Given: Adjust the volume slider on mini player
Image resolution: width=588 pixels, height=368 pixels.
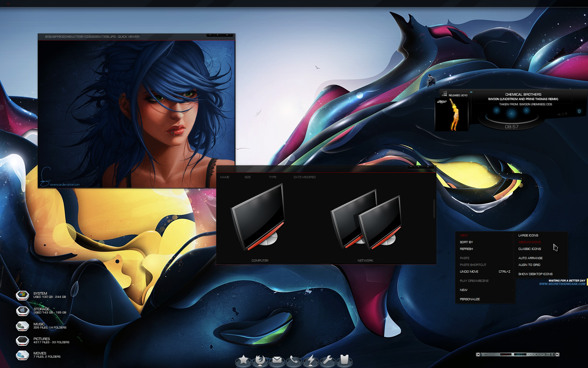Looking at the screenshot, I should point(547,355).
